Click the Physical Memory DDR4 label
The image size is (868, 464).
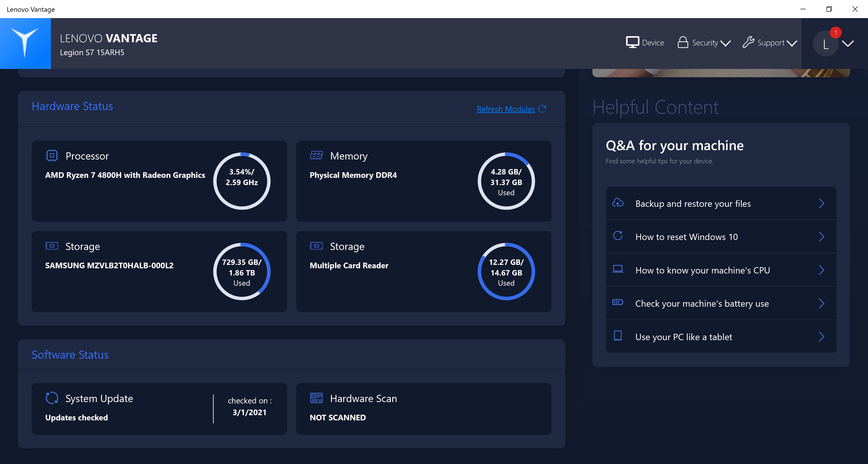(x=353, y=175)
